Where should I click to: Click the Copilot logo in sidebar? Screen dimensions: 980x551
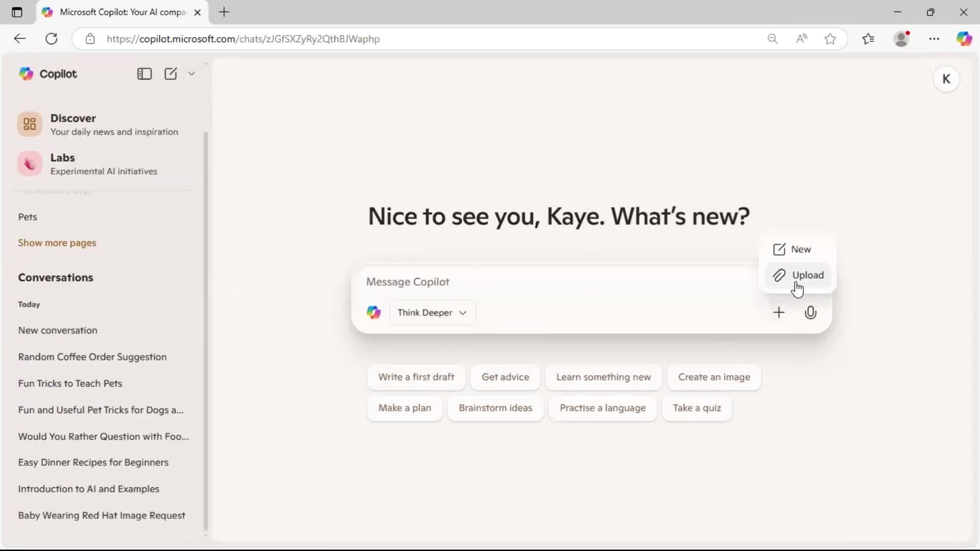click(26, 74)
